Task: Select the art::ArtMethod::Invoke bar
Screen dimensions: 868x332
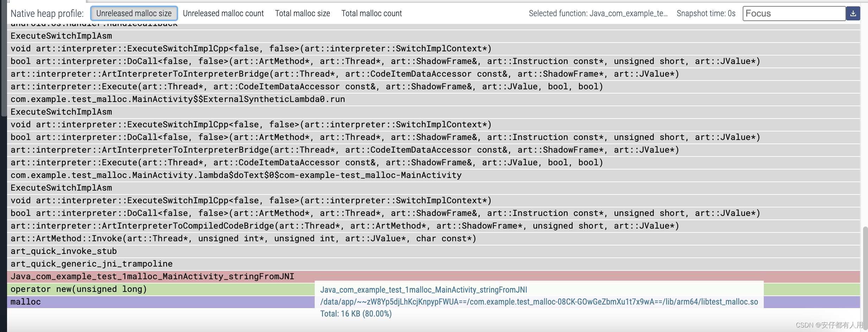Action: 433,238
